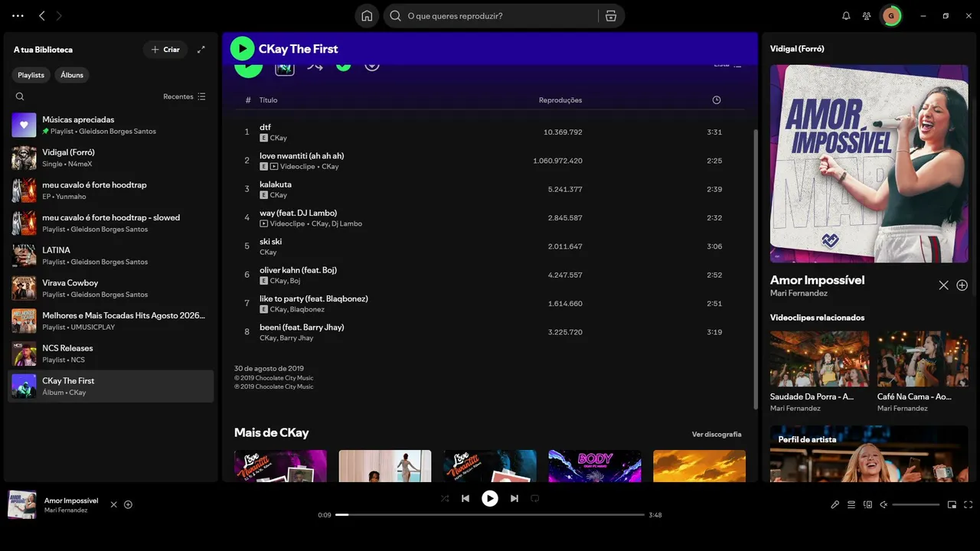Mute the volume with the speaker icon
The image size is (980, 551).
coord(884,505)
